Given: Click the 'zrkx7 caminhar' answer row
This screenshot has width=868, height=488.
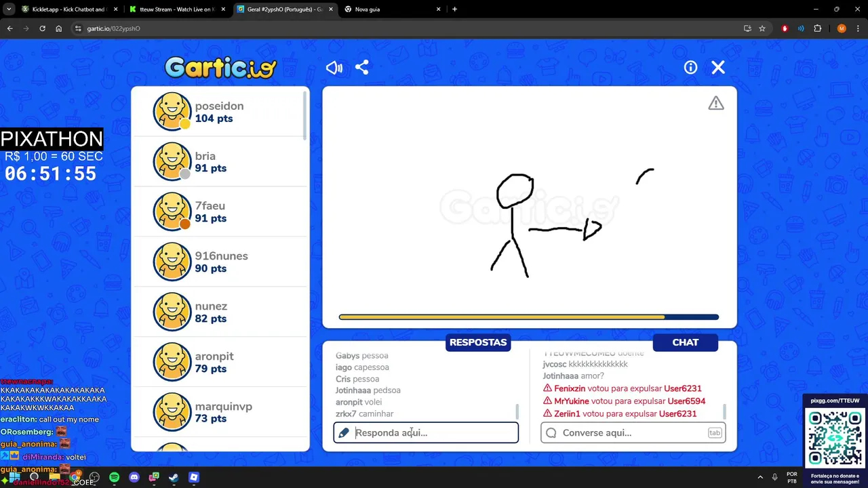Looking at the screenshot, I should point(365,413).
